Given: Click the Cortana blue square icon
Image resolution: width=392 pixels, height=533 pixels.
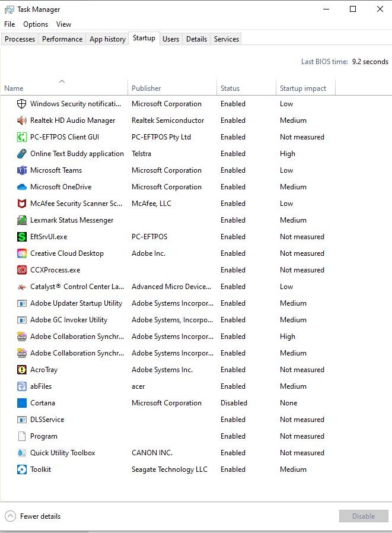Looking at the screenshot, I should [x=22, y=403].
